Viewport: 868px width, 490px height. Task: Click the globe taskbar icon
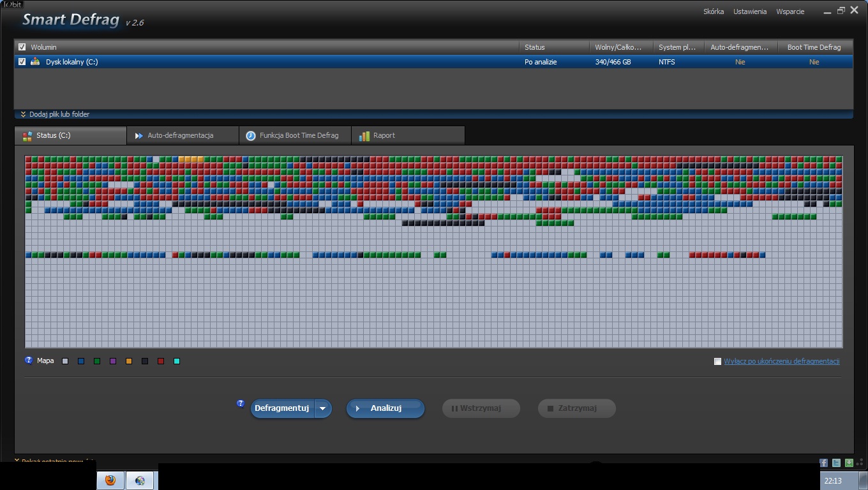click(x=140, y=480)
